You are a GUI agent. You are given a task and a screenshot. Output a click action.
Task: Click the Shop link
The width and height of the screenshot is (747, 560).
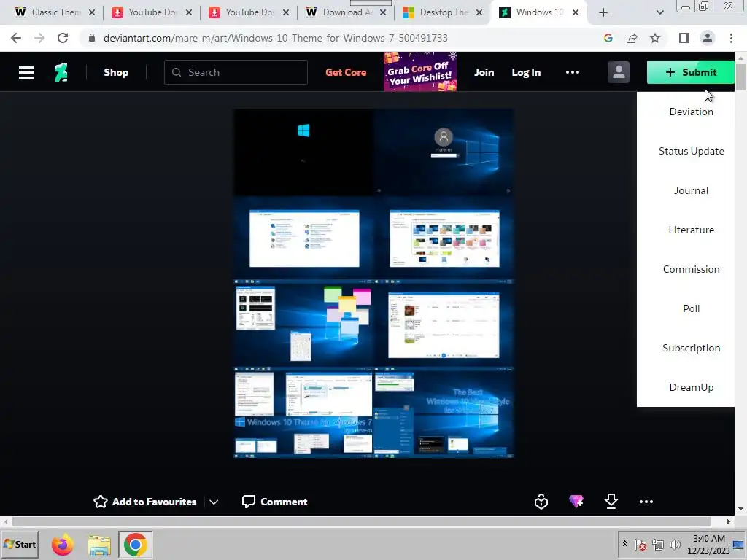[x=116, y=72]
